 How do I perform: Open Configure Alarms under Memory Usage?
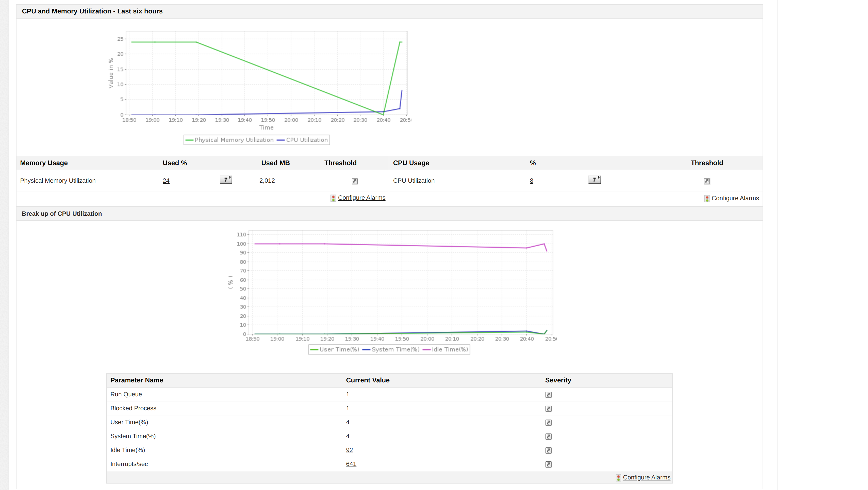point(361,198)
